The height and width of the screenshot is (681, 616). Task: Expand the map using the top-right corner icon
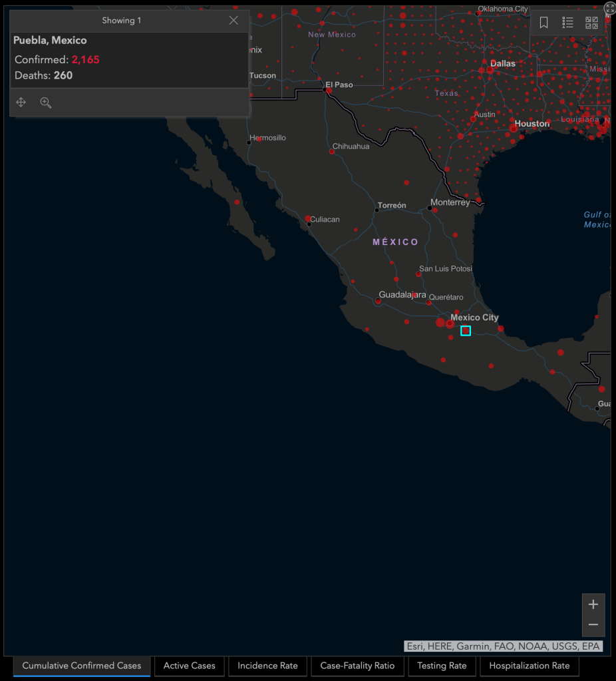coord(609,8)
